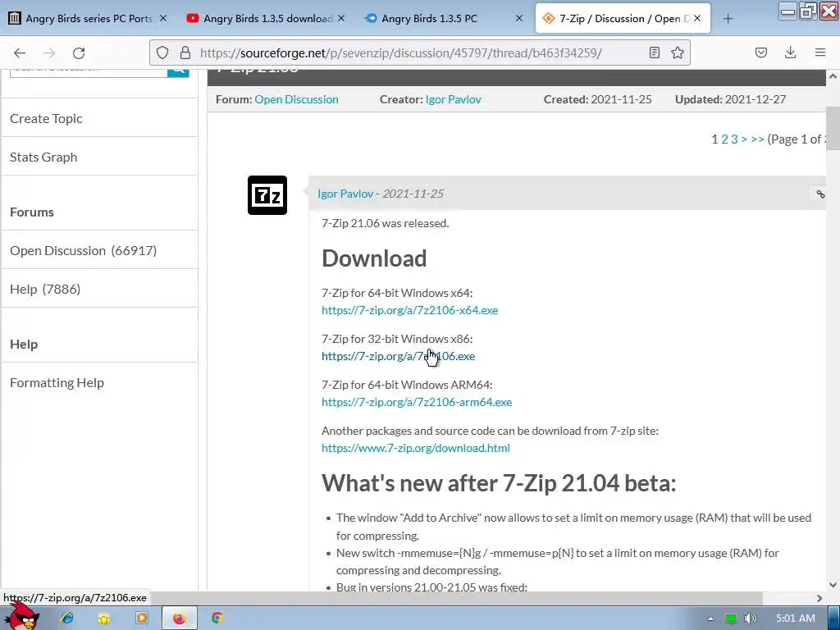Copy the post permalink chain icon
The height and width of the screenshot is (630, 840).
(x=820, y=194)
